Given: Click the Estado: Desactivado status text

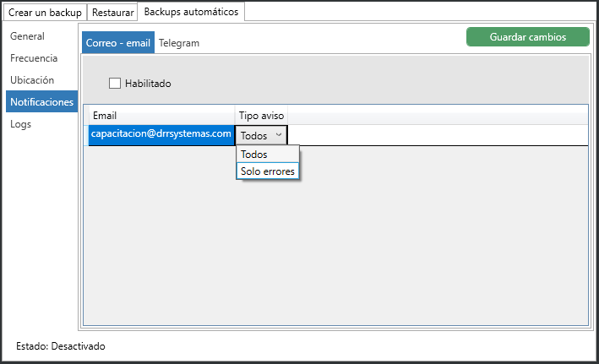Looking at the screenshot, I should (x=61, y=346).
